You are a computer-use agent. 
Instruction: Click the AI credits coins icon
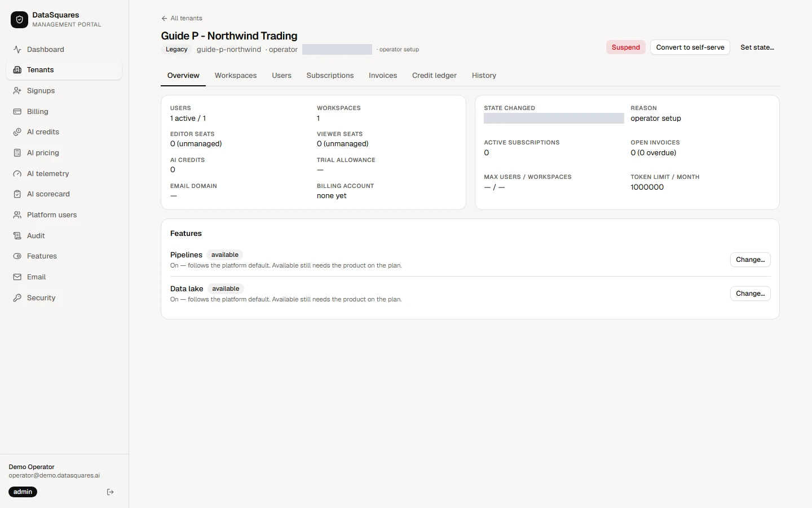[x=17, y=132]
